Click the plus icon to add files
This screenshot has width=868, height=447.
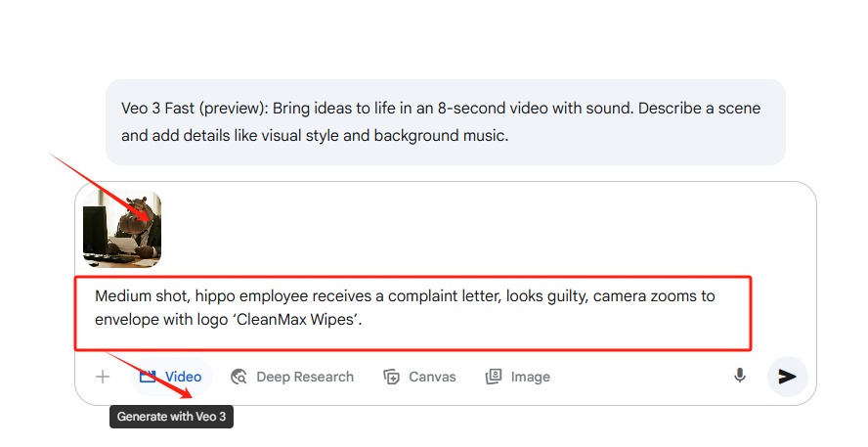pyautogui.click(x=103, y=377)
